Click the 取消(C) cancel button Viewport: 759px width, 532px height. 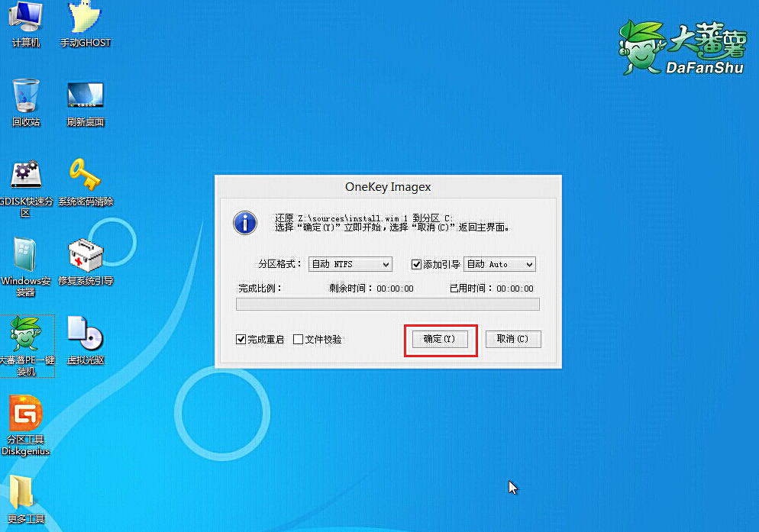coord(512,339)
